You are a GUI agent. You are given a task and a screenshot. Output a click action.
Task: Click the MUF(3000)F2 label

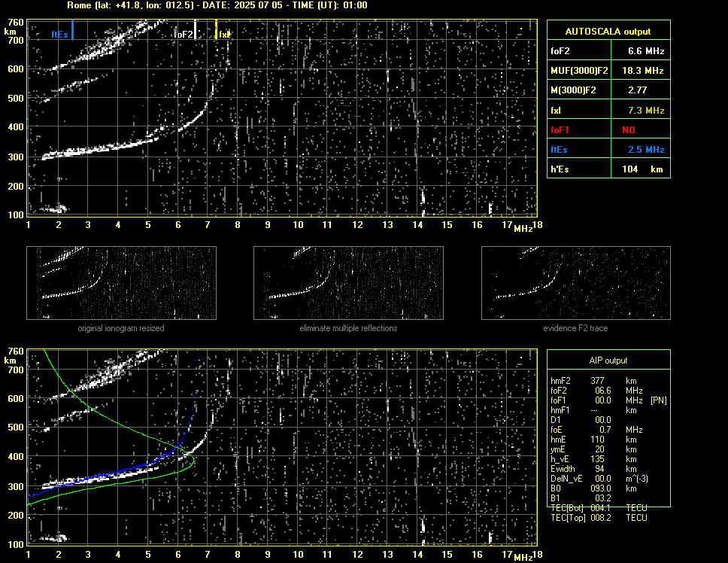(579, 71)
